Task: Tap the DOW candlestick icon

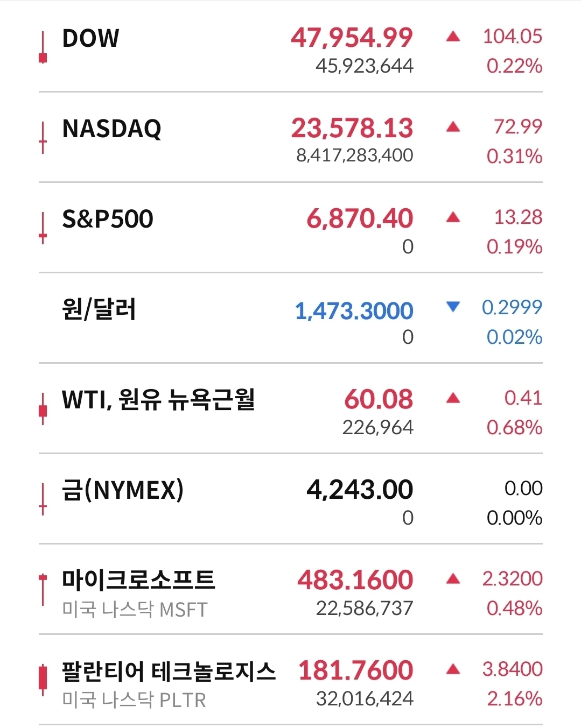Action: pos(43,48)
